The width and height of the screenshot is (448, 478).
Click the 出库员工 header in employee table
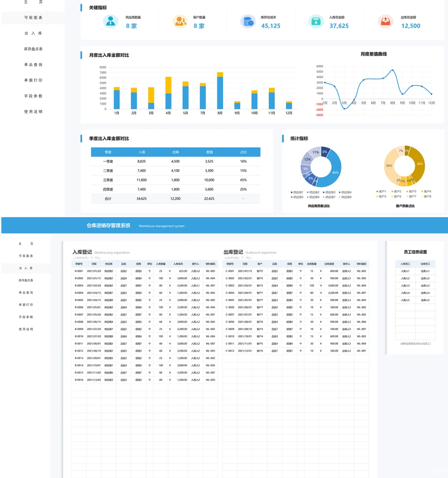425,264
